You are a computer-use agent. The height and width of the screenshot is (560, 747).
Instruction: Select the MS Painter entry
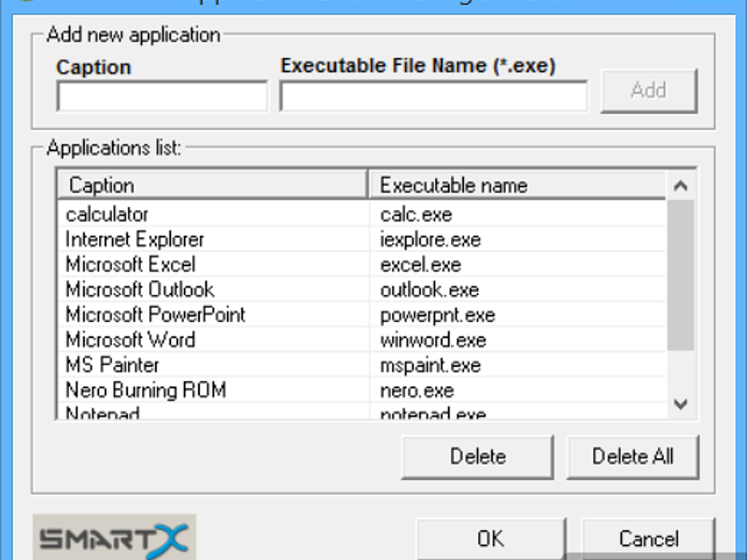(361, 365)
